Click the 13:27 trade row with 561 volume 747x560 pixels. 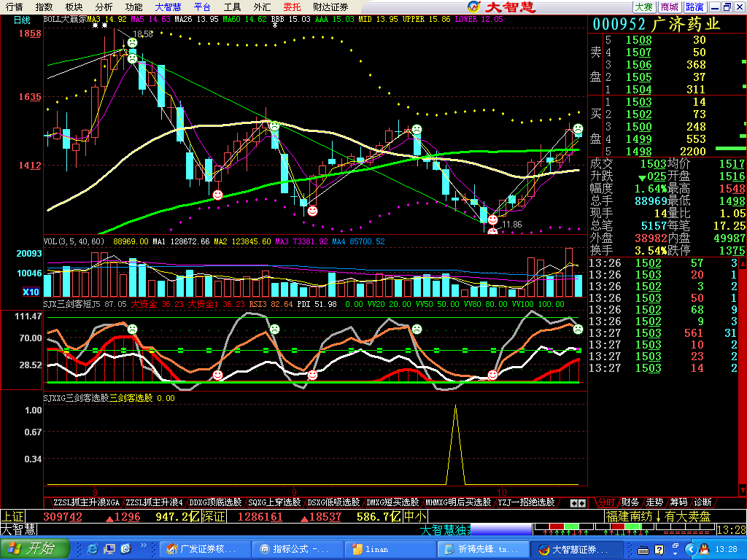click(663, 332)
